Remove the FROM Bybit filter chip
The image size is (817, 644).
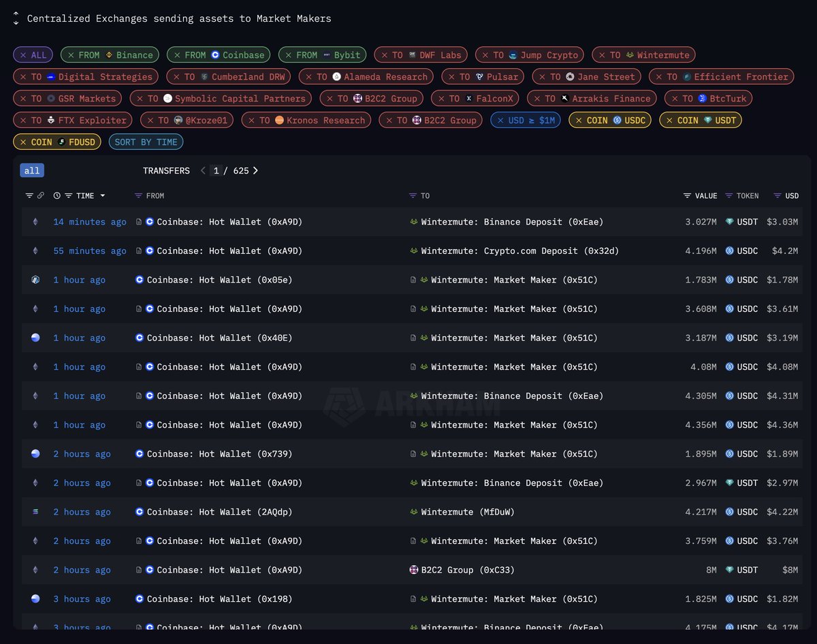pos(289,55)
